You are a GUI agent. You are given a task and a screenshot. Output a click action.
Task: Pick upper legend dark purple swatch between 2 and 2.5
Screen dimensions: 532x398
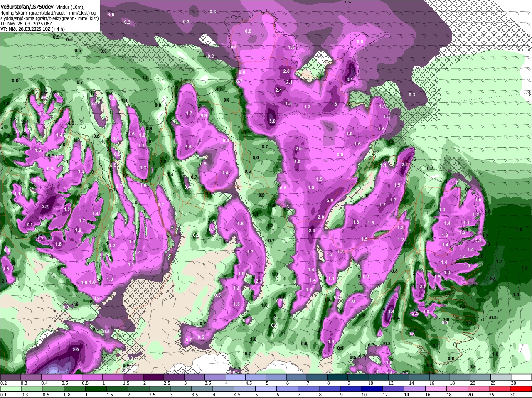pos(153,377)
